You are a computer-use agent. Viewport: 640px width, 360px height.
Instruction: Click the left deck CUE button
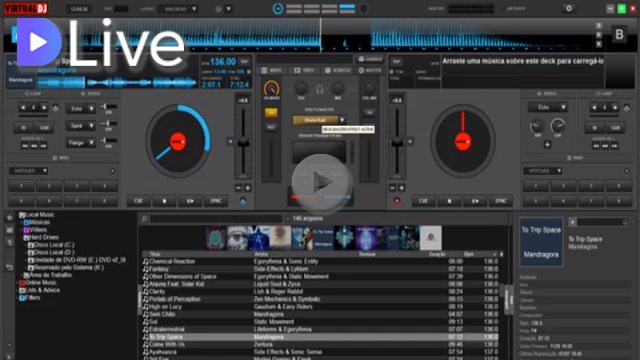138,201
